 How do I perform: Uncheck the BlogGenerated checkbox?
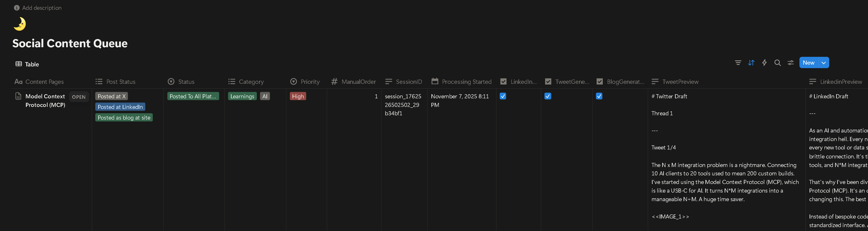click(x=599, y=96)
